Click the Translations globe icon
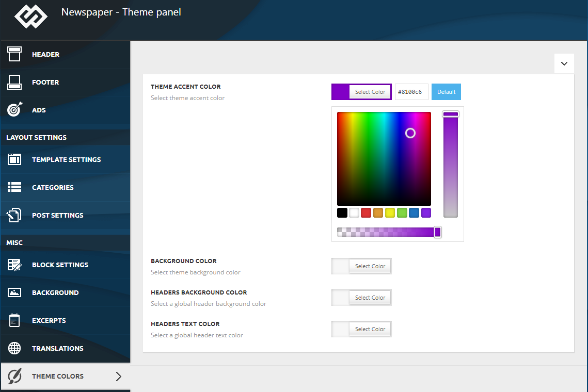588x392 pixels. pyautogui.click(x=14, y=348)
